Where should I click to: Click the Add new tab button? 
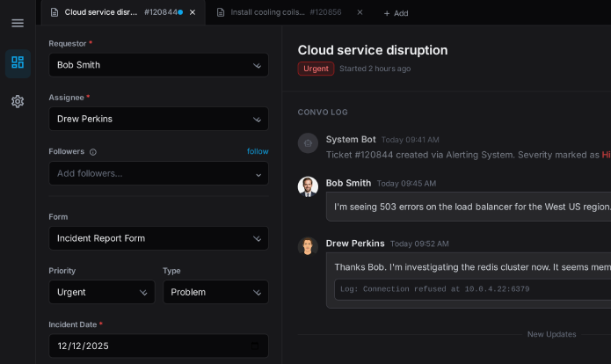pyautogui.click(x=396, y=13)
